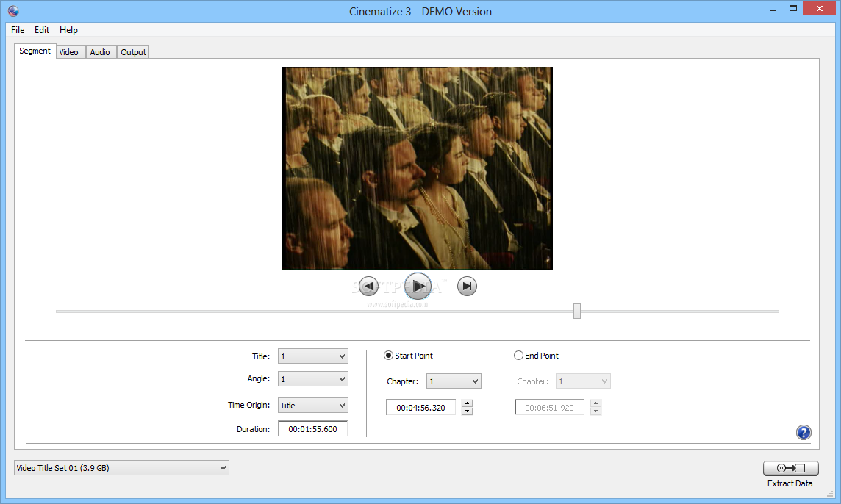Decrease Start Point time with down arrow
Screen dimensions: 841x504
(x=467, y=411)
